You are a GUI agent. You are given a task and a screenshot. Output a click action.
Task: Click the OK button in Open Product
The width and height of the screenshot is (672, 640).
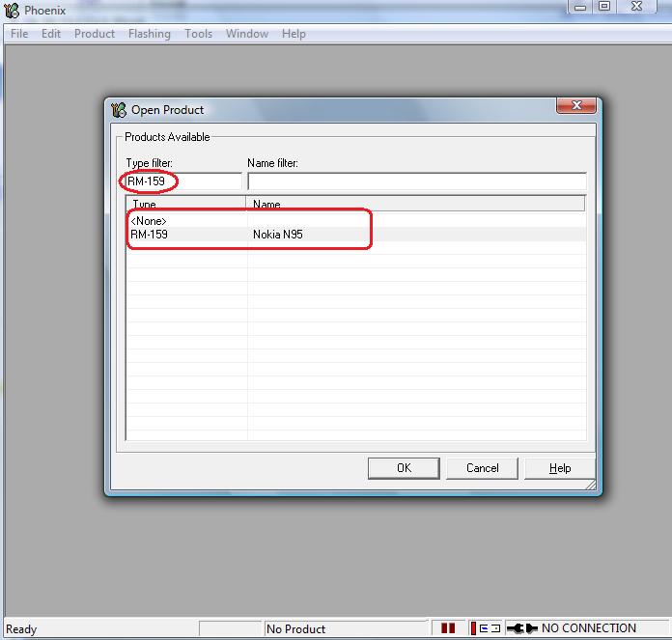click(x=404, y=468)
